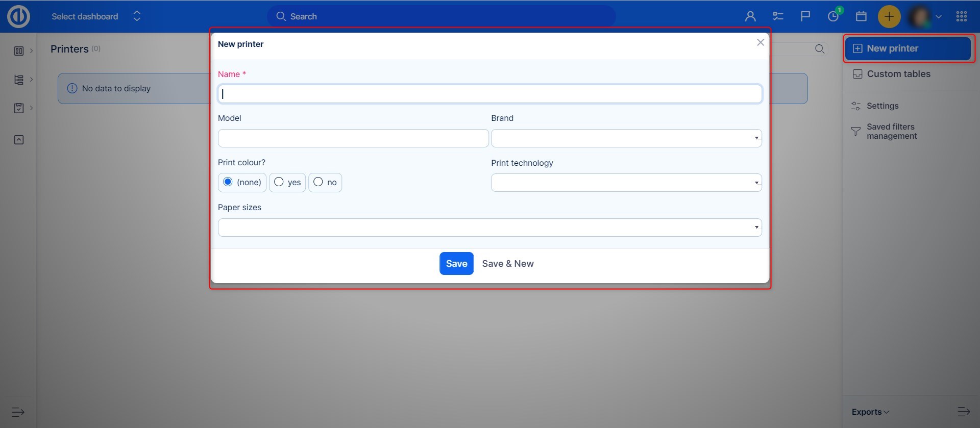Open the Paper sizes dropdown

click(x=489, y=228)
